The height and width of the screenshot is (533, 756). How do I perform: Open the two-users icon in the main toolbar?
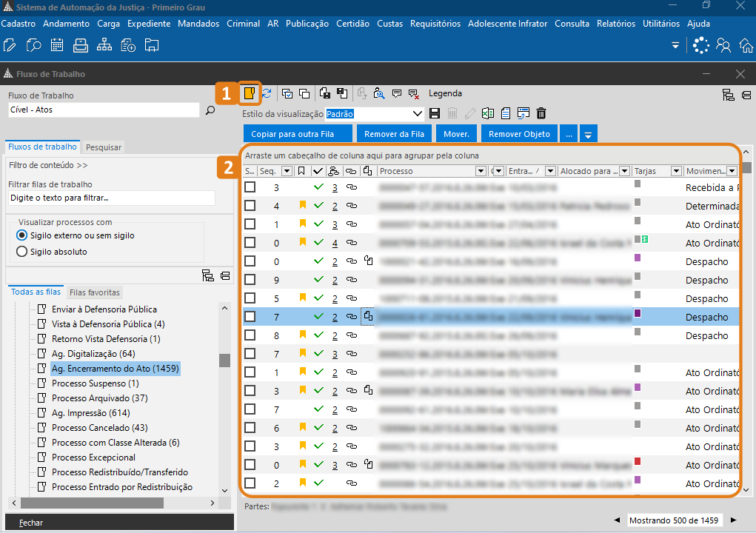(x=723, y=46)
